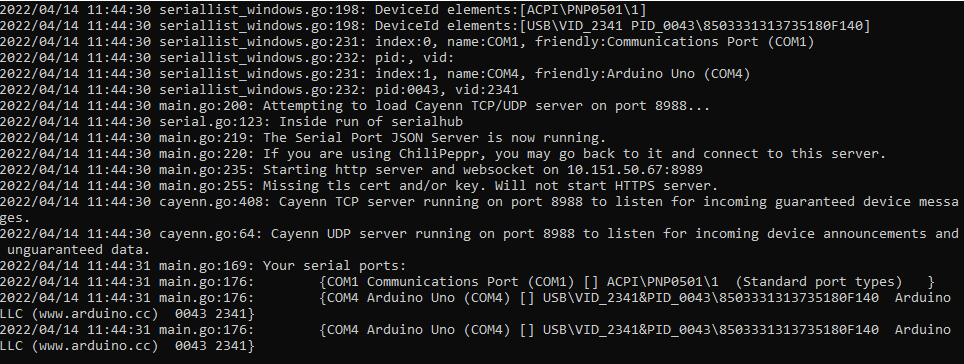
Task: Click the 'pid:0043, vid:2341' line
Action: (259, 90)
